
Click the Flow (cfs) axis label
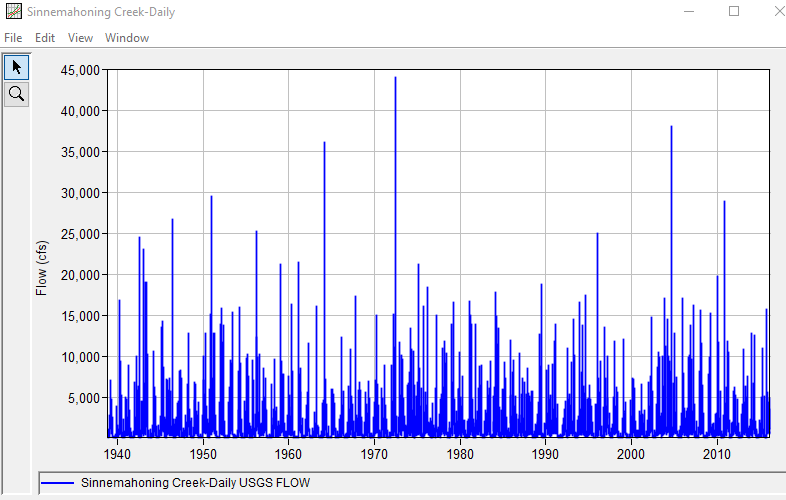[42, 268]
